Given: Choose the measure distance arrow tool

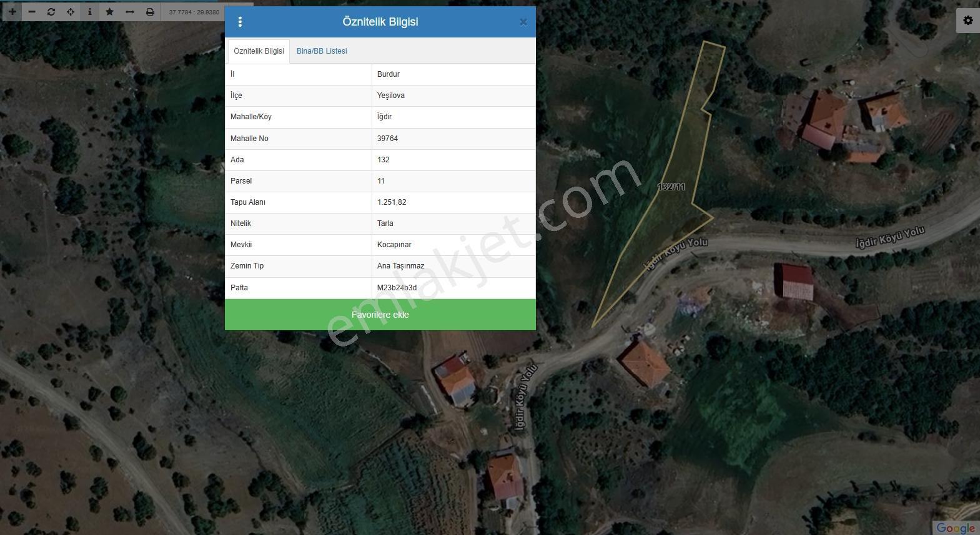Looking at the screenshot, I should click(130, 12).
